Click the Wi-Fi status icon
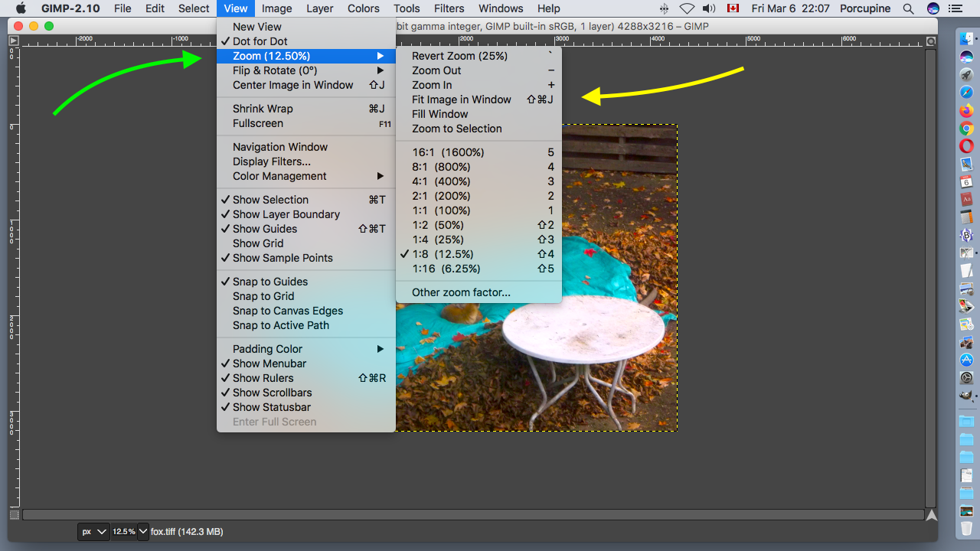 click(x=687, y=8)
